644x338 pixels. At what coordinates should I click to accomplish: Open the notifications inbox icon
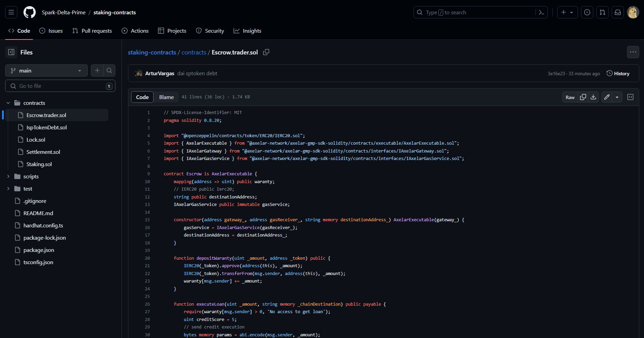(x=618, y=12)
